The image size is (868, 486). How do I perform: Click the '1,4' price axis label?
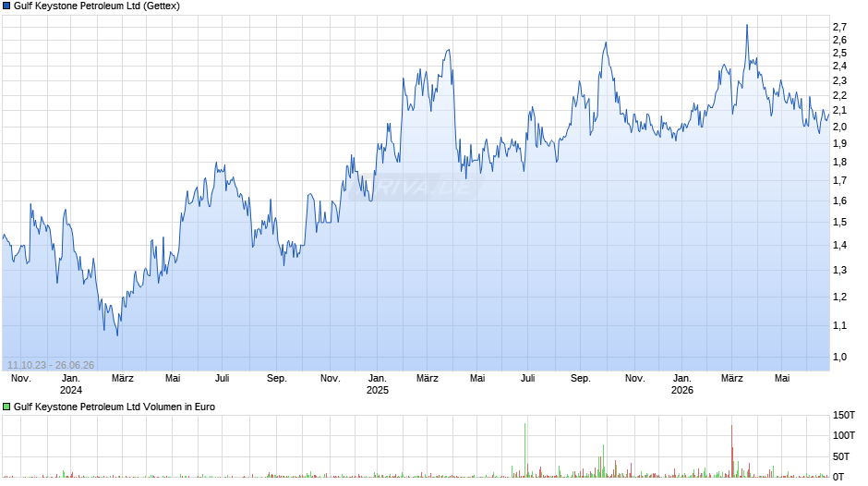839,245
